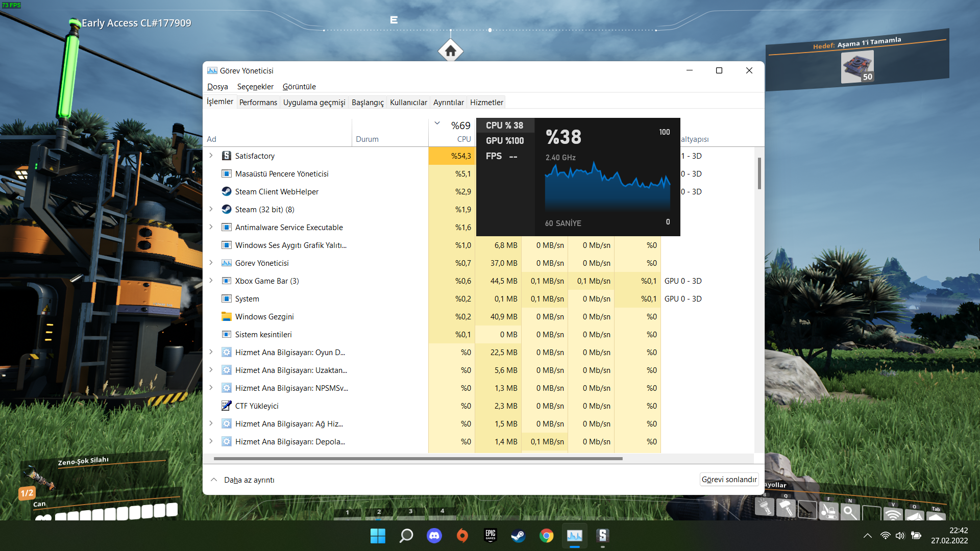Open Steam from the taskbar
The image size is (980, 551).
pyautogui.click(x=519, y=536)
